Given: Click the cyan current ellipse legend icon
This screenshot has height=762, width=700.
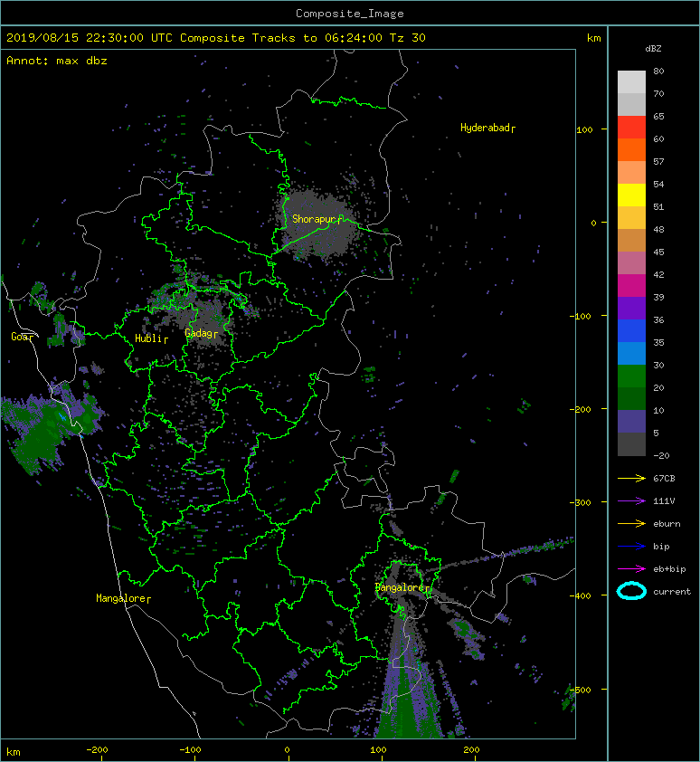Looking at the screenshot, I should click(631, 591).
